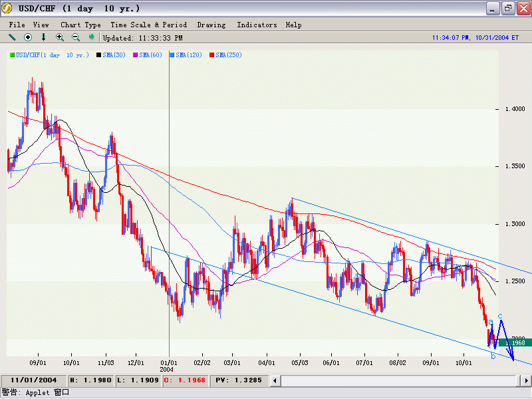Click the green refresh ball icon

(x=92, y=37)
